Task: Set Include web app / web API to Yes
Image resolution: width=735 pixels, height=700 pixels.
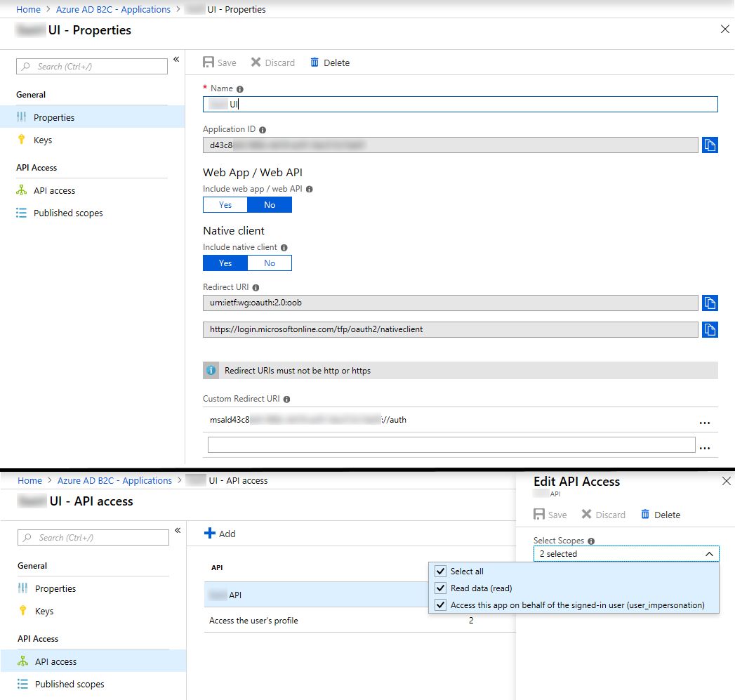Action: pyautogui.click(x=225, y=205)
